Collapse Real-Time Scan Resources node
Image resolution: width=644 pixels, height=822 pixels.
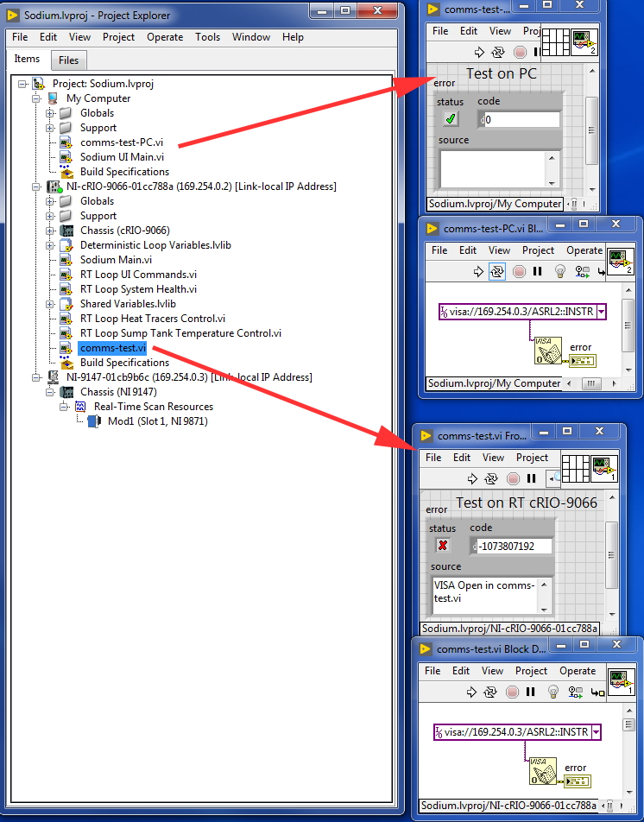coord(63,407)
